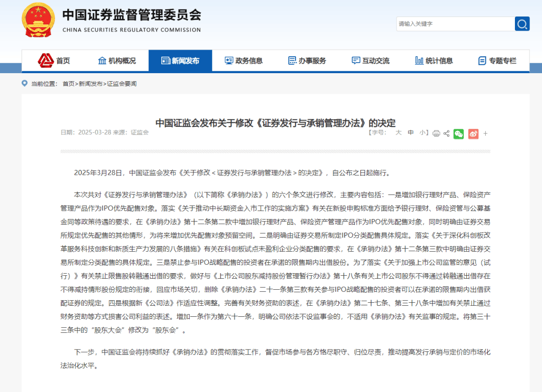The image size is (542, 392).
Task: Click the document icon beside 办事服务
Action: 292,61
